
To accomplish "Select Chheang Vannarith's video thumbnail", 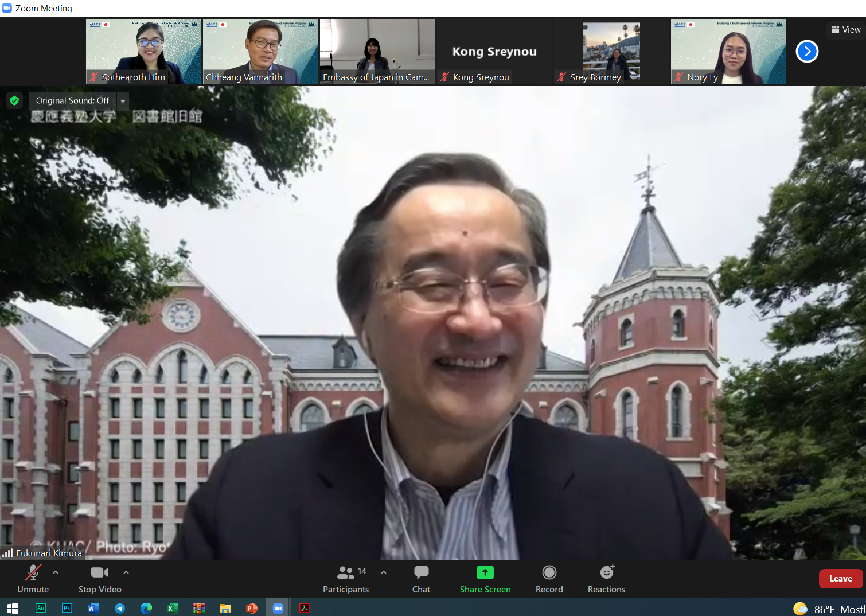I will pos(260,52).
